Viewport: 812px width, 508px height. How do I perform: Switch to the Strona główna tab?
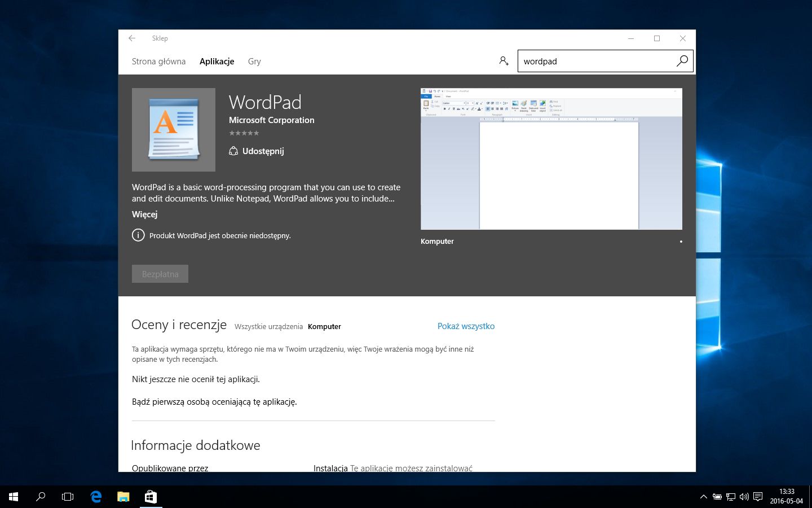click(x=158, y=62)
